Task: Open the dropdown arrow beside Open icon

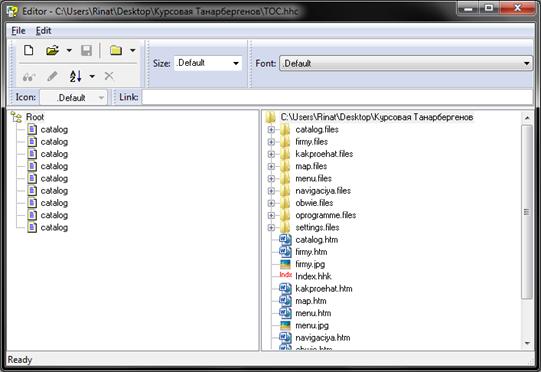Action: 69,50
